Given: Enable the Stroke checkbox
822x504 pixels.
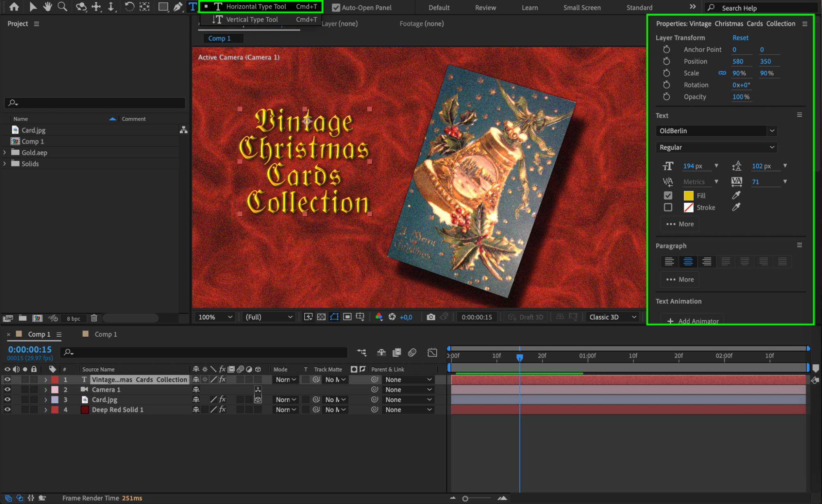Looking at the screenshot, I should [x=668, y=208].
